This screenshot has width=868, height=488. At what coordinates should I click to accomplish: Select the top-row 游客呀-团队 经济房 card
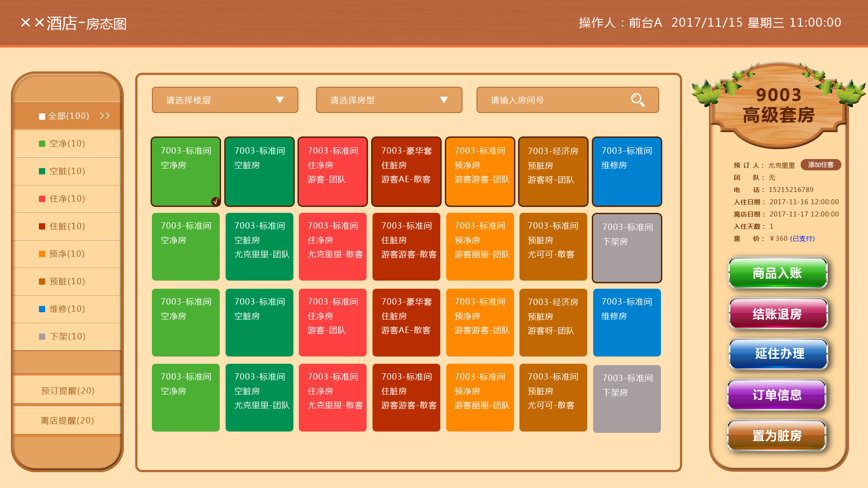pyautogui.click(x=553, y=172)
